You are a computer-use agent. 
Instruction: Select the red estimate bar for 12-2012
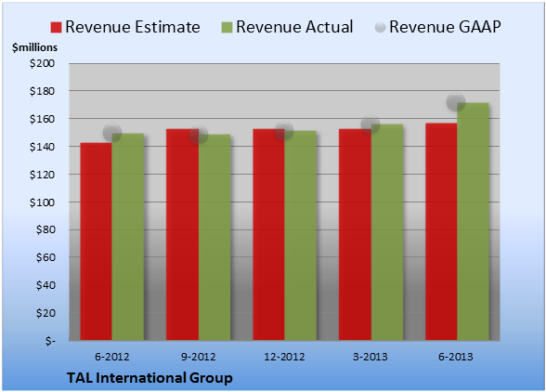(x=269, y=234)
